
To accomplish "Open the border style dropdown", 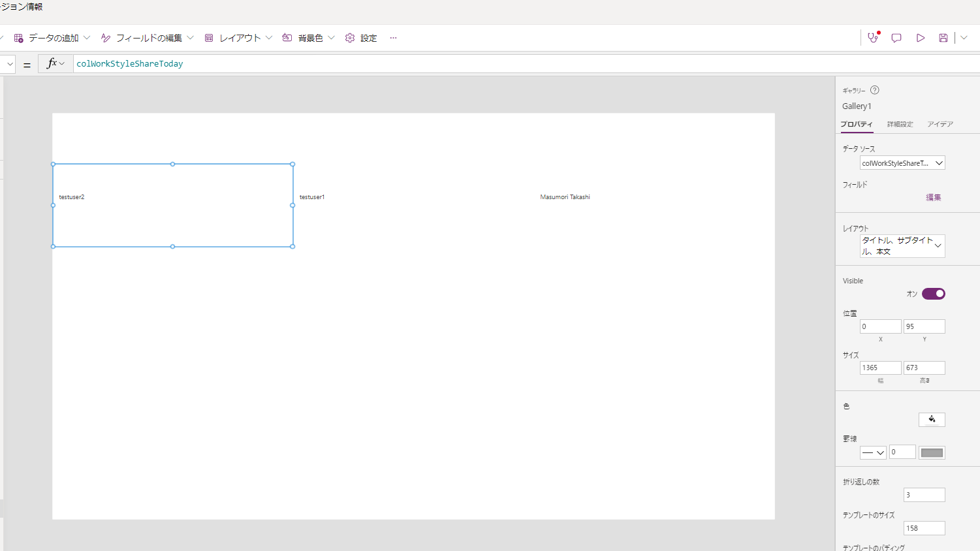I will pos(873,452).
